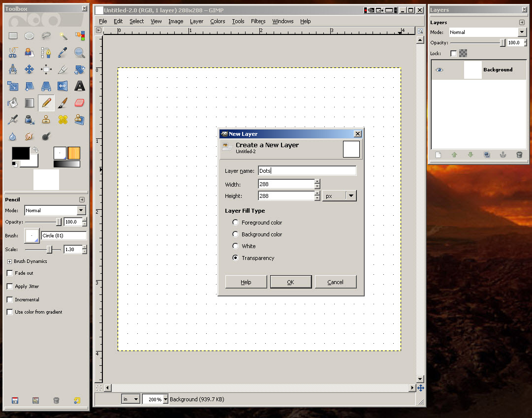The width and height of the screenshot is (532, 418).
Task: Select the Text tool in Toolbox
Action: pos(79,86)
